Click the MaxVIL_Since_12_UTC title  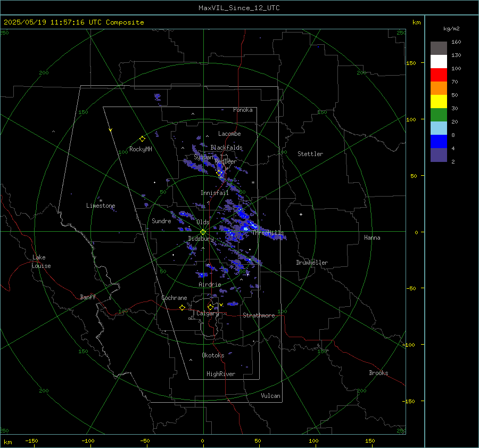pyautogui.click(x=239, y=8)
